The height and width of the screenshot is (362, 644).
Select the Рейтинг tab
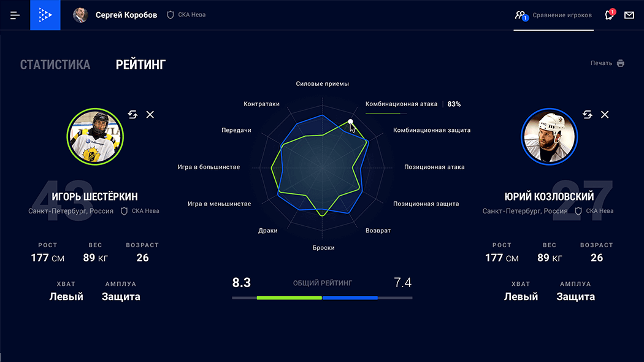click(140, 64)
